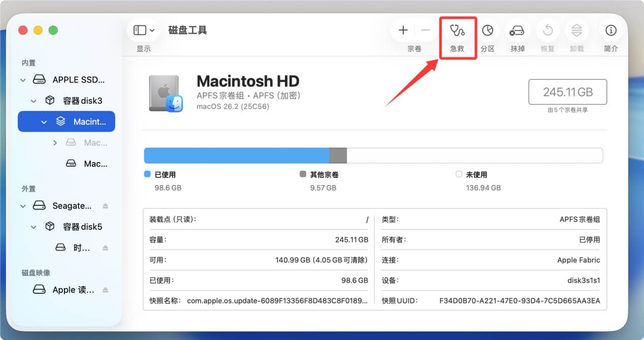644x340 pixels.
Task: Open 简介 (Info) for the selected volume
Action: (610, 30)
